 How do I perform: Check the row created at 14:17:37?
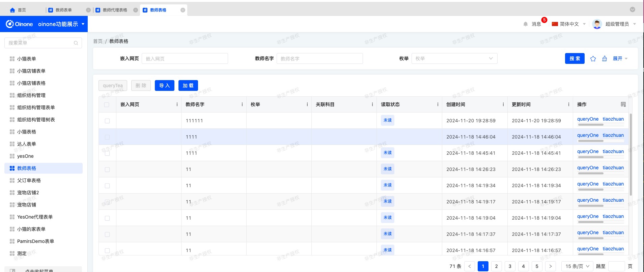tap(107, 234)
